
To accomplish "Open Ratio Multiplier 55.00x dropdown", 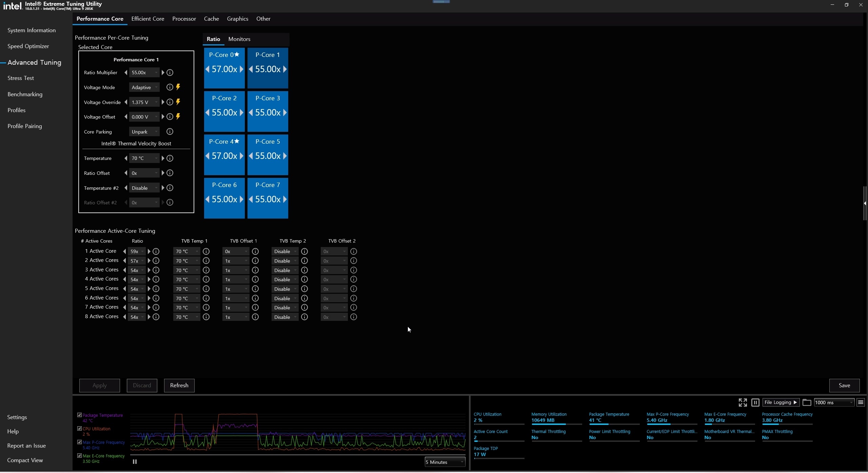I will point(144,73).
